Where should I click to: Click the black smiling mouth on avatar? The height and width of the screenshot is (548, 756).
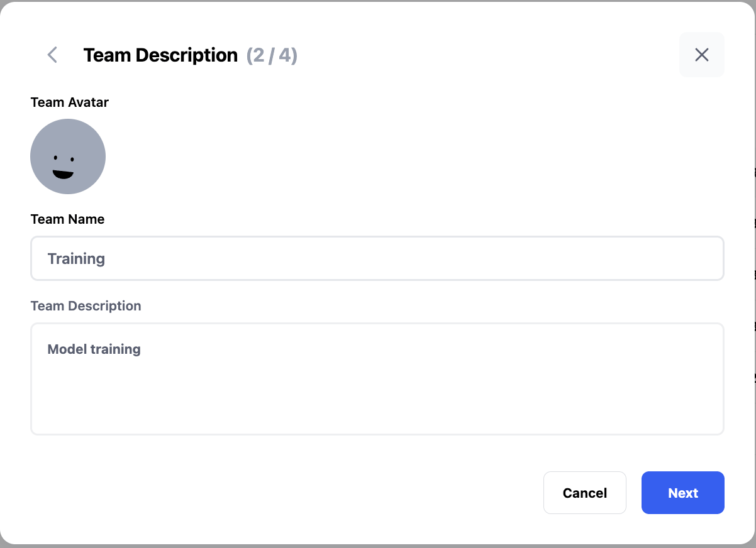(x=63, y=174)
